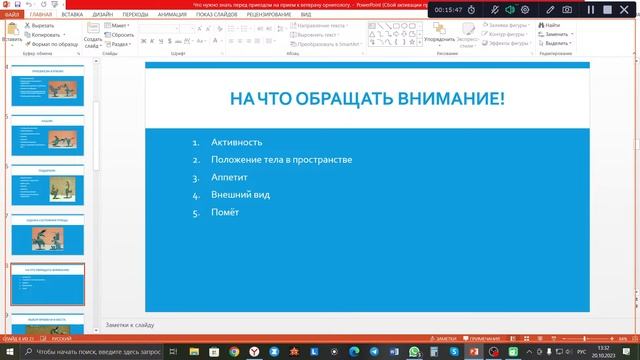Toggle text shadow (S)
The width and height of the screenshot is (640, 360).
[169, 41]
